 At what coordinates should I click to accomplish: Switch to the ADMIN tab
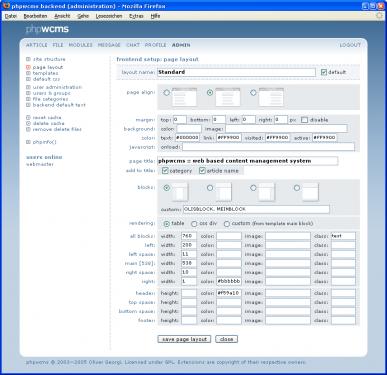pos(181,45)
